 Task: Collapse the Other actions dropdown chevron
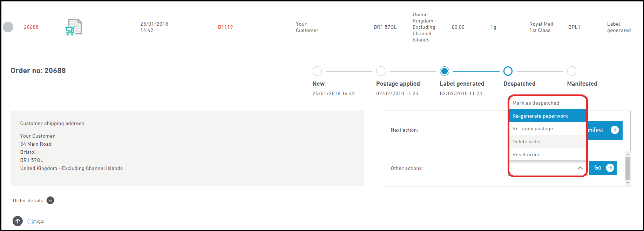pos(580,168)
